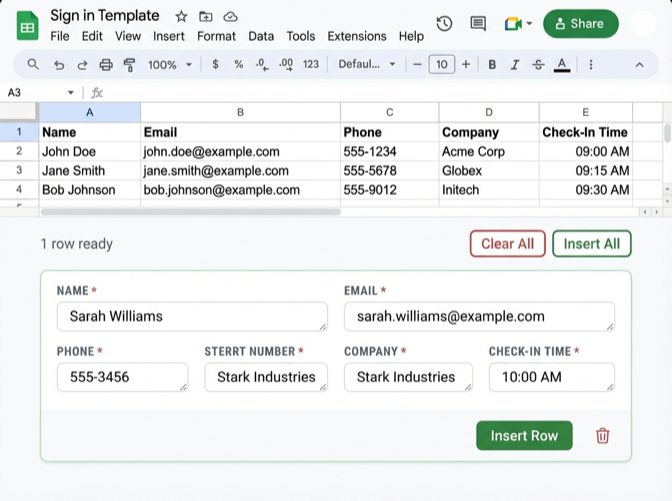Increase font size plus button
The width and height of the screenshot is (672, 501).
[466, 65]
